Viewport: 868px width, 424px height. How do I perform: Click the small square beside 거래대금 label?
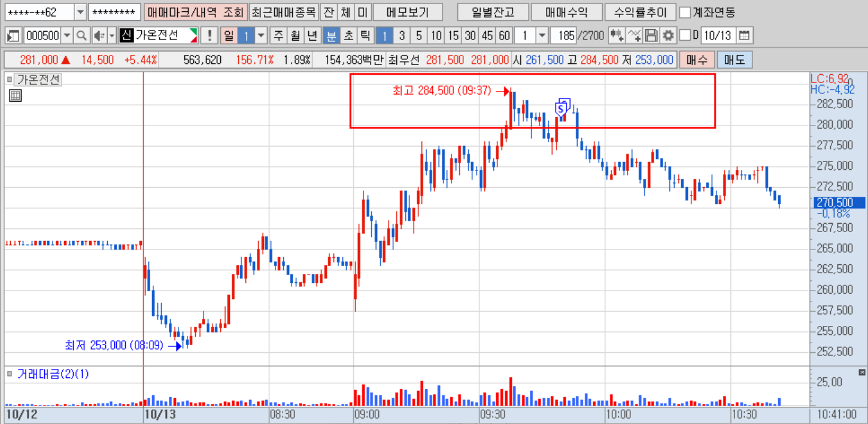pos(10,374)
